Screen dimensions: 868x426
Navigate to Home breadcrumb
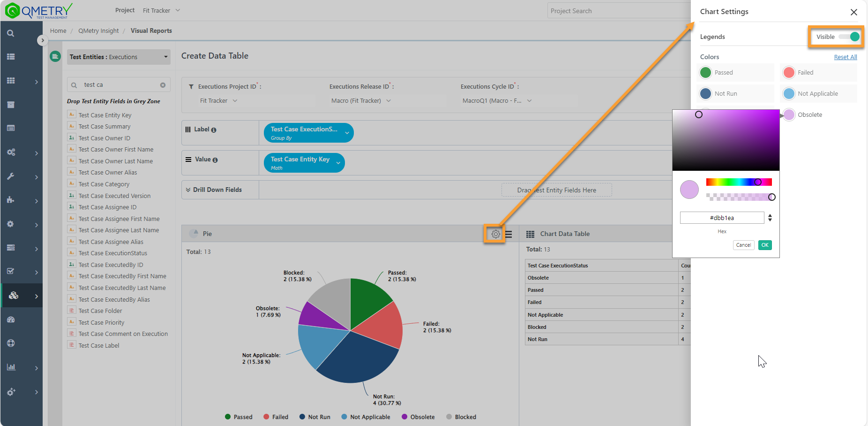pos(58,31)
